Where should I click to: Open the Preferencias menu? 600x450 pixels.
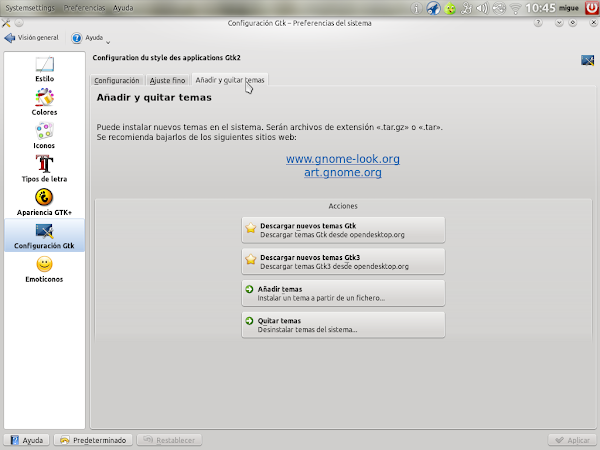(84, 8)
